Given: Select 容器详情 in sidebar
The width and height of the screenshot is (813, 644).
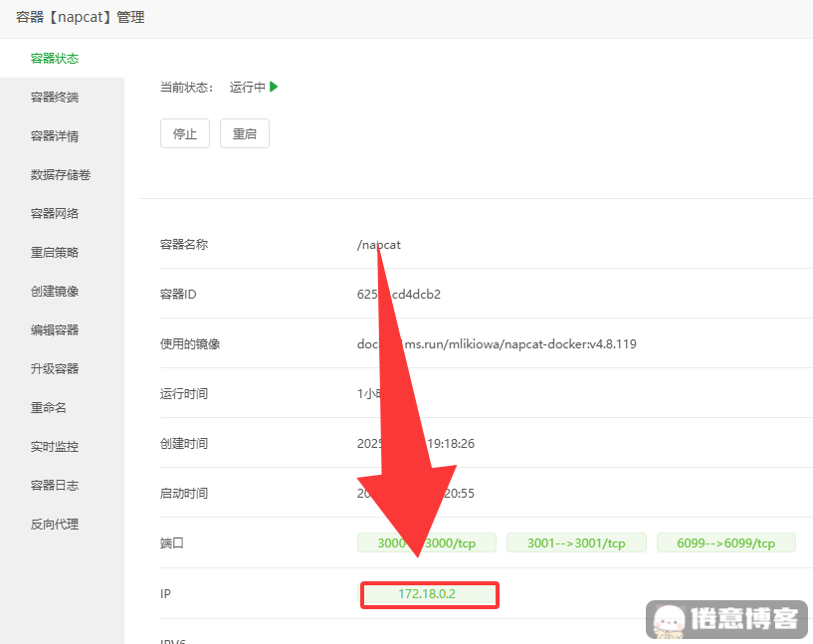Looking at the screenshot, I should pos(55,136).
